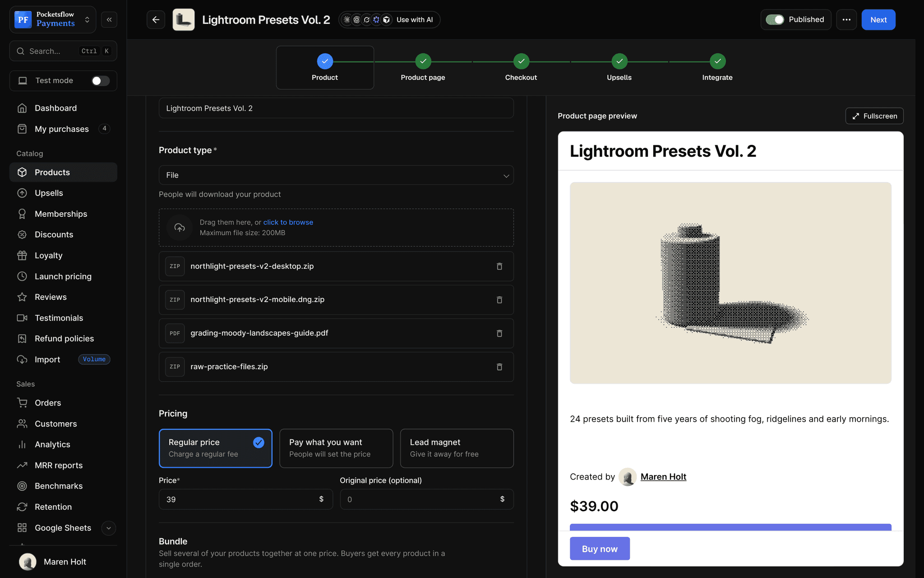Expand the Google Sheets chevron
The width and height of the screenshot is (924, 578).
pyautogui.click(x=108, y=528)
